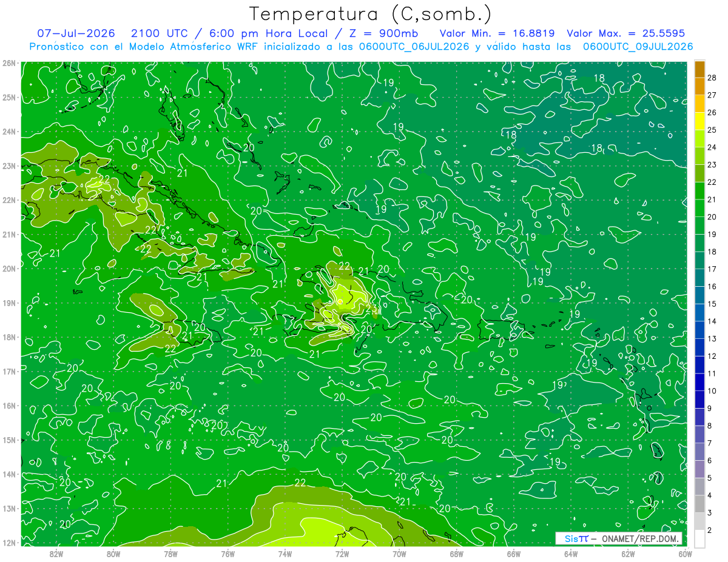This screenshot has width=728, height=562.
Task: Click the "64W" longitude axis label
Action: coord(570,554)
